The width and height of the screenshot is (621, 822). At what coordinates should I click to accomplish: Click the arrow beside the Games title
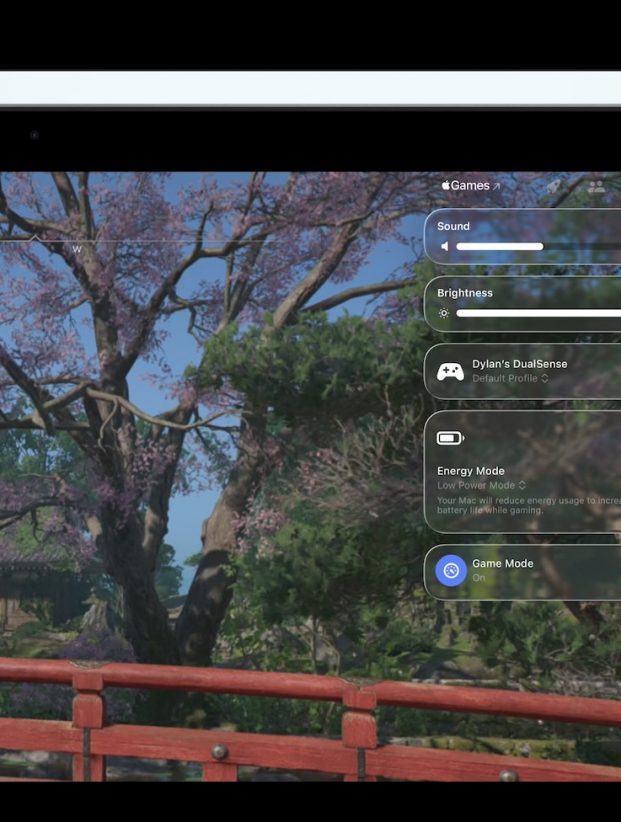click(x=496, y=187)
